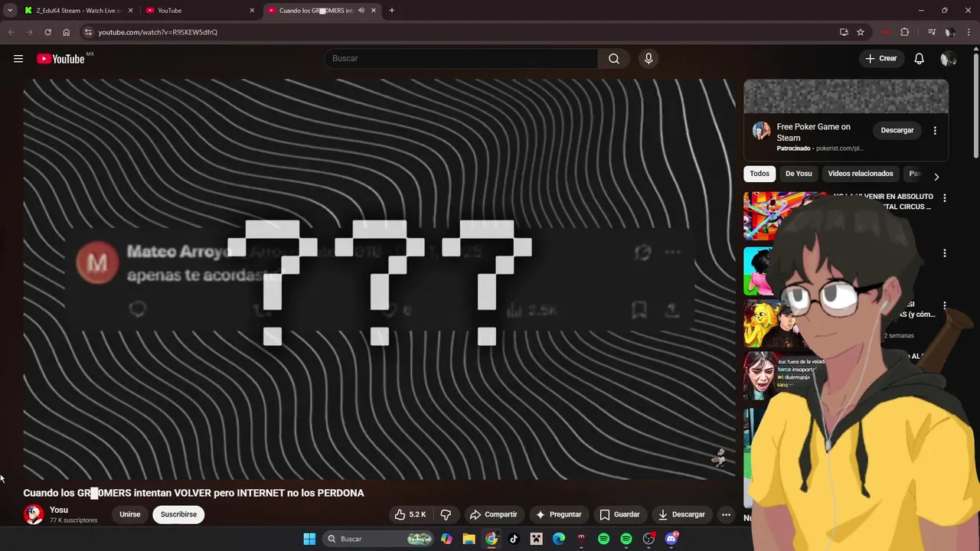This screenshot has width=980, height=551.
Task: Switch to the Z_EduK4 Stream tab
Action: 79,11
